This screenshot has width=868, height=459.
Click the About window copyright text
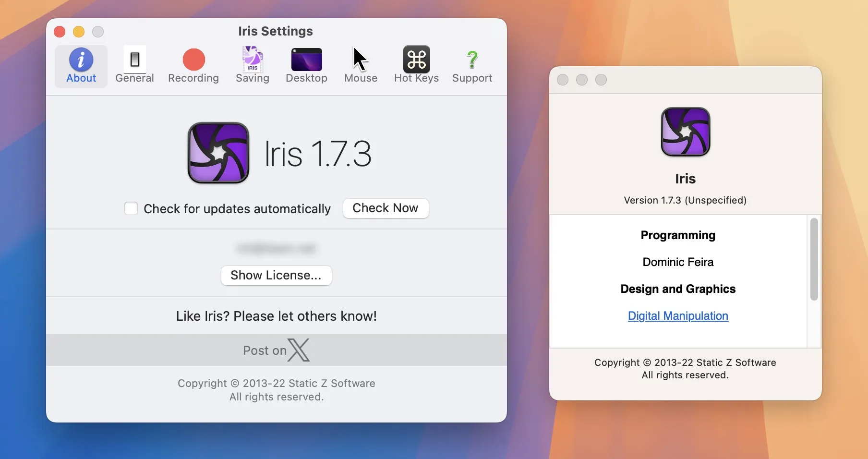coord(685,369)
